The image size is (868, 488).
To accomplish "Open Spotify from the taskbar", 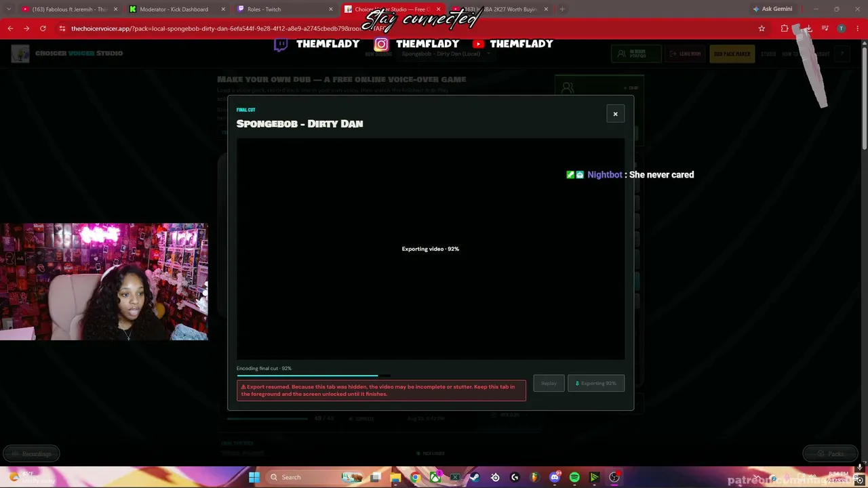I will 574,477.
